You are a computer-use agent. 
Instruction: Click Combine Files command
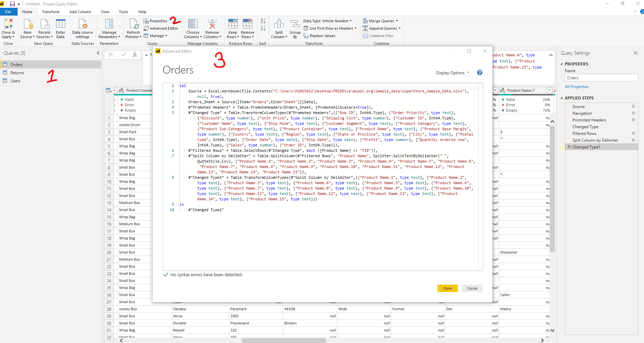click(x=378, y=36)
